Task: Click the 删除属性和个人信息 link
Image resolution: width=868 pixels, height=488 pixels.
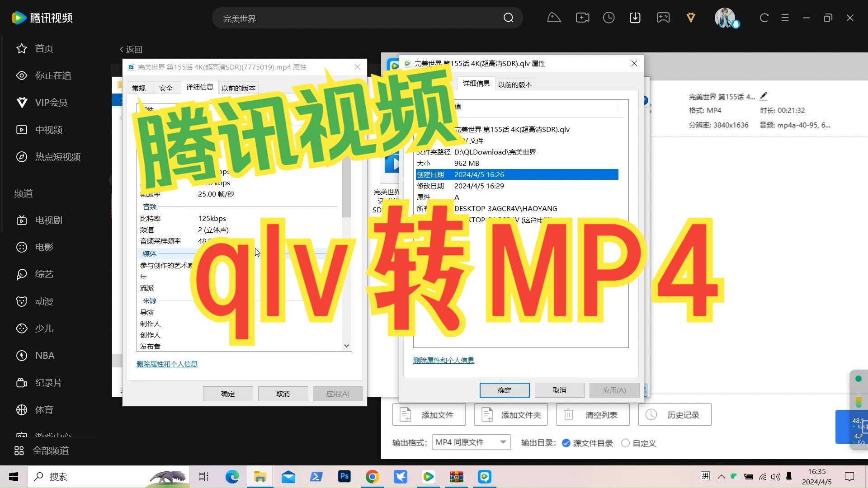Action: click(443, 360)
